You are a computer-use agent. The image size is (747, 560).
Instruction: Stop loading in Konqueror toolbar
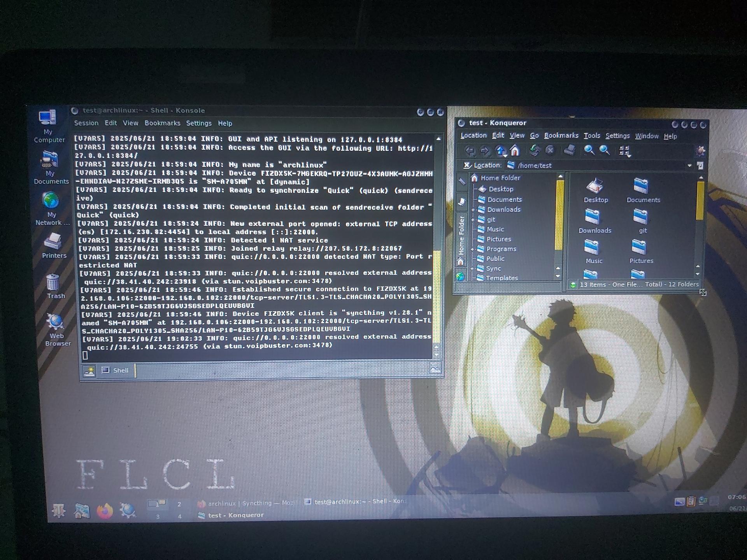coord(550,150)
